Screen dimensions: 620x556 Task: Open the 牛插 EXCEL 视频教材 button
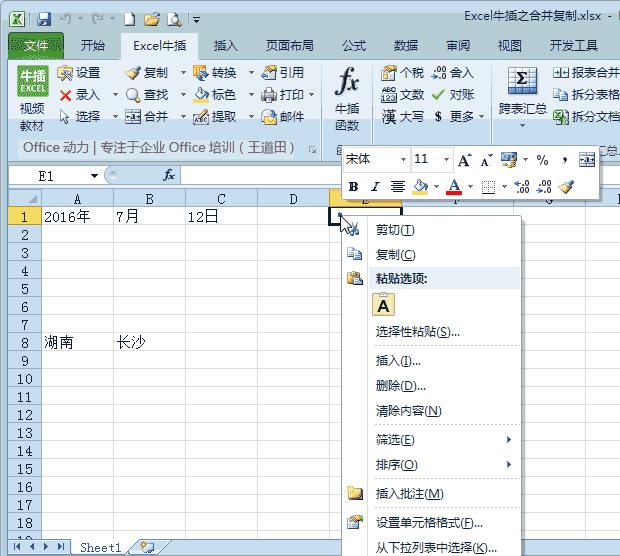(32, 99)
